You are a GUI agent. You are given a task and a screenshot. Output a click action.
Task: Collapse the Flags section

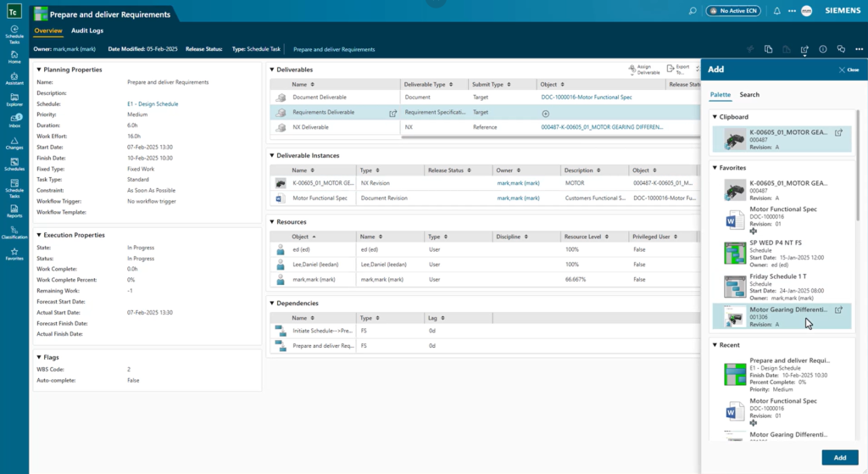point(39,358)
